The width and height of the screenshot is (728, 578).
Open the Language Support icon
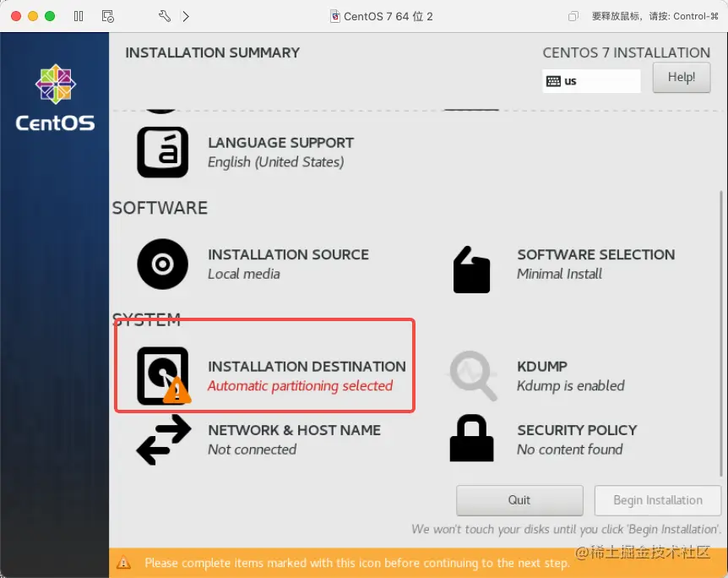click(162, 152)
